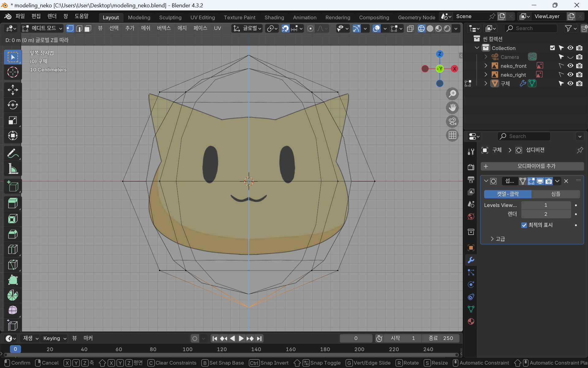Select the Move tool in toolbar

point(13,90)
